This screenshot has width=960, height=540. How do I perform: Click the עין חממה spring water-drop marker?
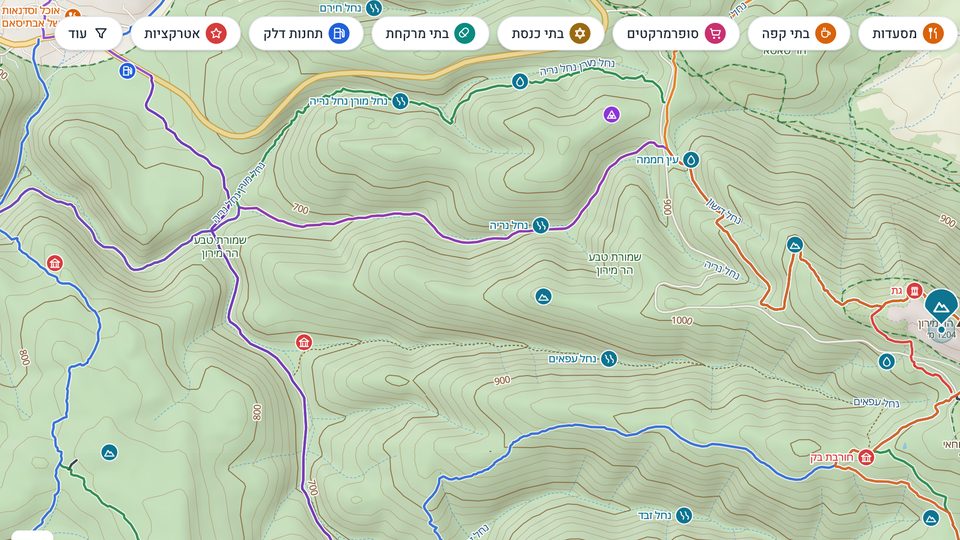point(691,160)
